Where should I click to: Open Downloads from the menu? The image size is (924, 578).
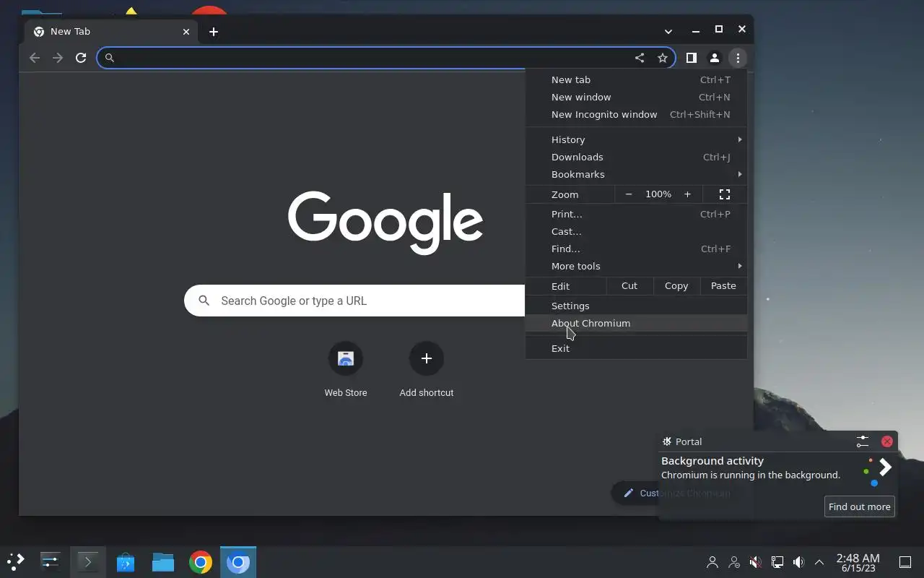[x=636, y=157]
